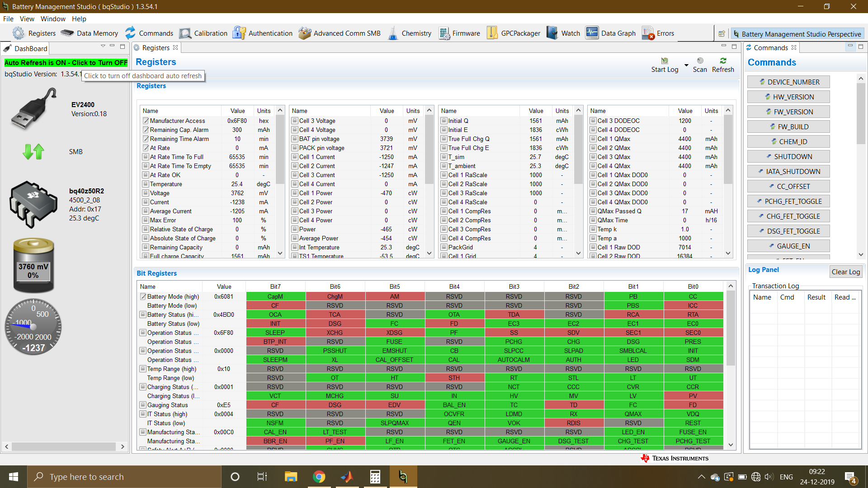This screenshot has height=488, width=868.
Task: Click the ChgM bit in Battery Mode
Action: (x=335, y=296)
